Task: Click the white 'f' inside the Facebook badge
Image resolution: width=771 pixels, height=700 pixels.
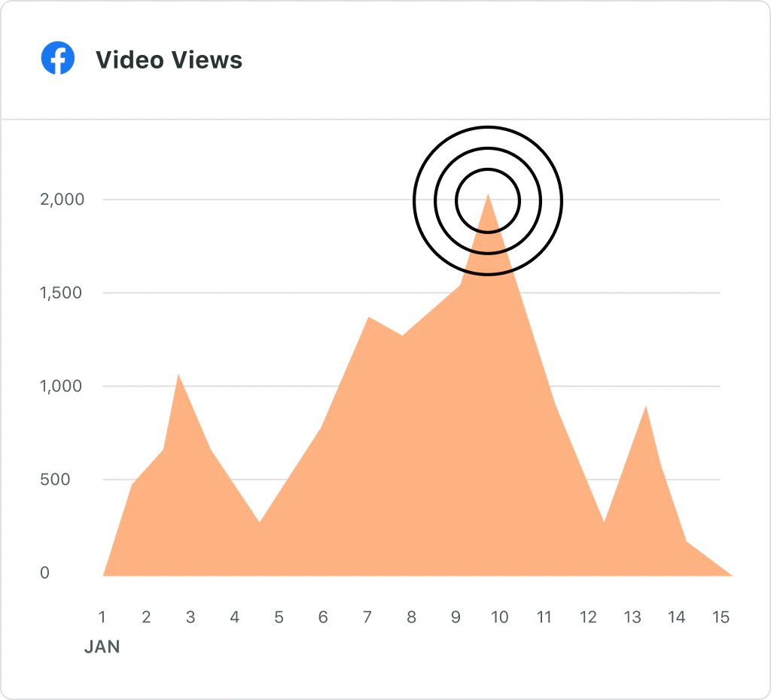Action: (59, 59)
